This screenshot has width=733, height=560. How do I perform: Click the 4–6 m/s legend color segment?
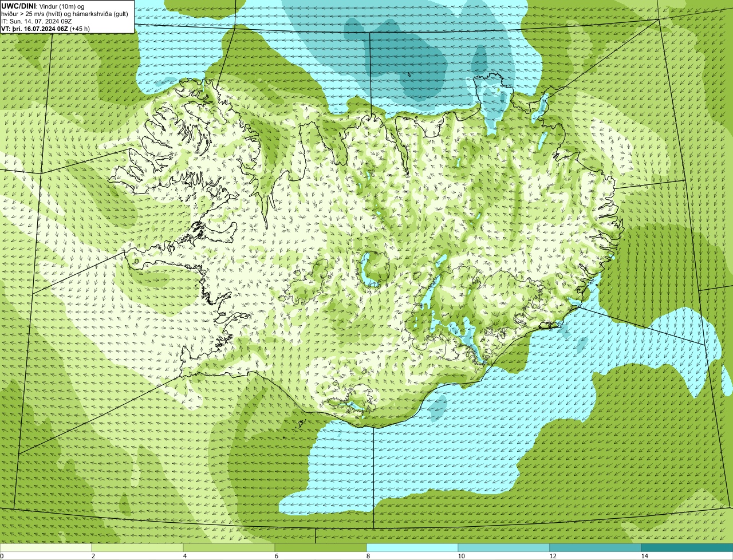[229, 547]
